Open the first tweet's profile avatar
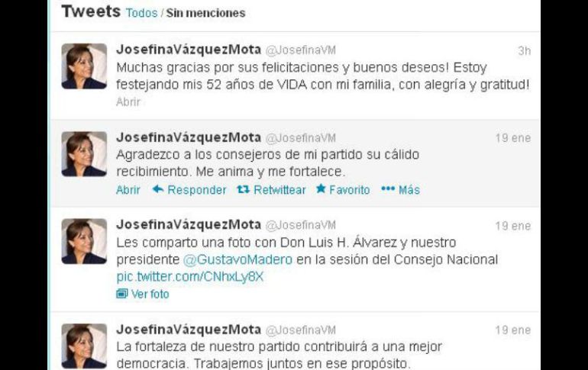Image resolution: width=588 pixels, height=370 pixels. (84, 66)
